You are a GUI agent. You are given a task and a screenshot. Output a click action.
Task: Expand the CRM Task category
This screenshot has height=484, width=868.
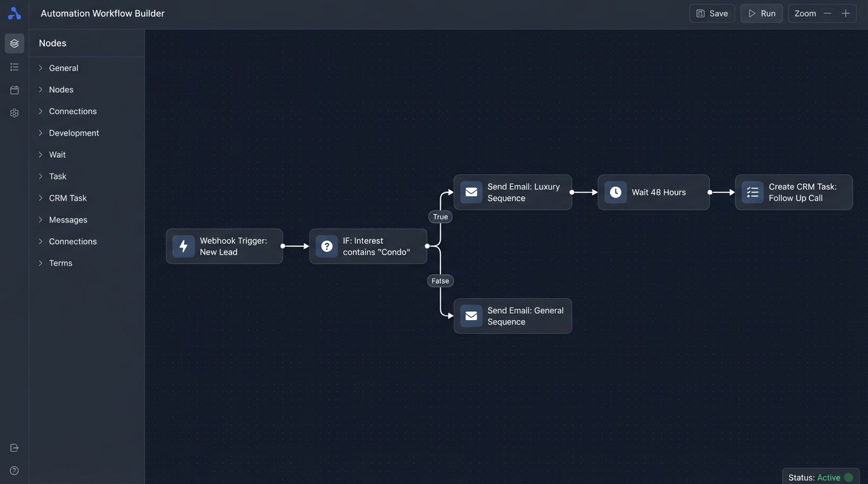(67, 198)
